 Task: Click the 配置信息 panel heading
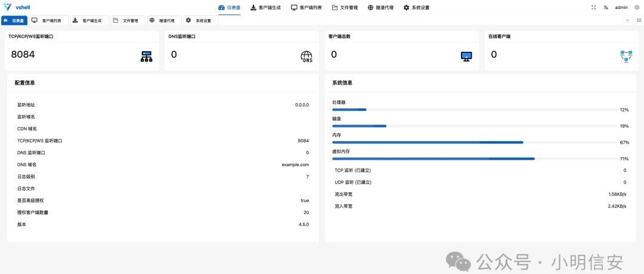click(x=24, y=83)
